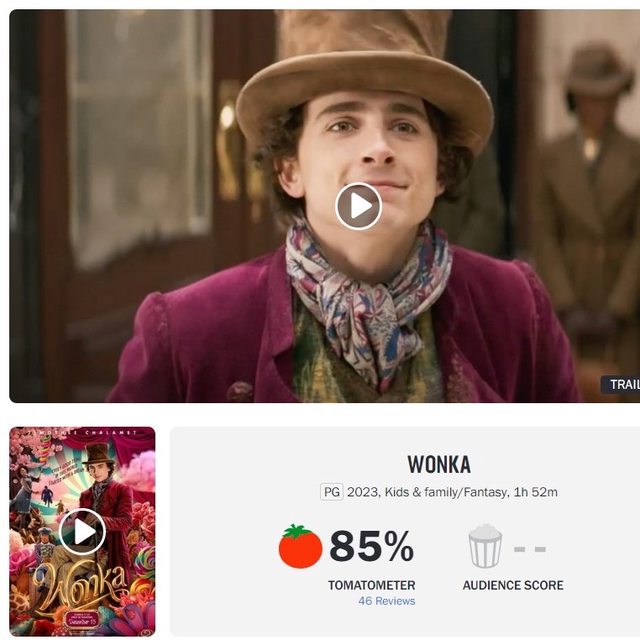Screen dimensions: 640x640
Task: Click the 2023 release year text
Action: [x=362, y=492]
